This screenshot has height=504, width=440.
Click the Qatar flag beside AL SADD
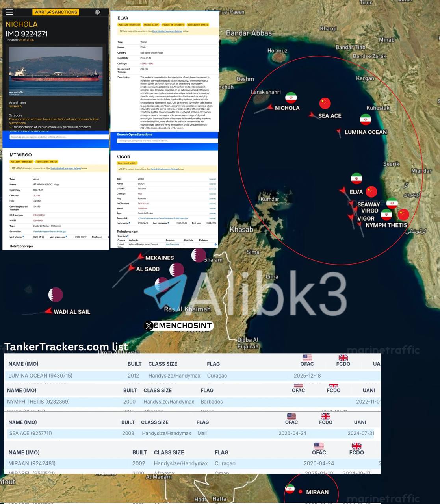(176, 270)
